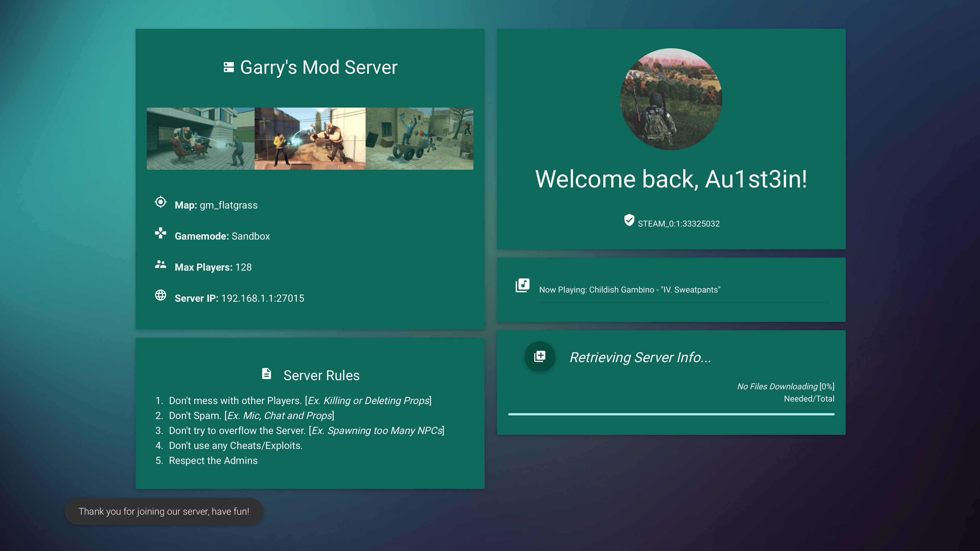Viewport: 980px width, 551px height.
Task: Click the 'Thank you for joining' toast notification
Action: coord(164,511)
